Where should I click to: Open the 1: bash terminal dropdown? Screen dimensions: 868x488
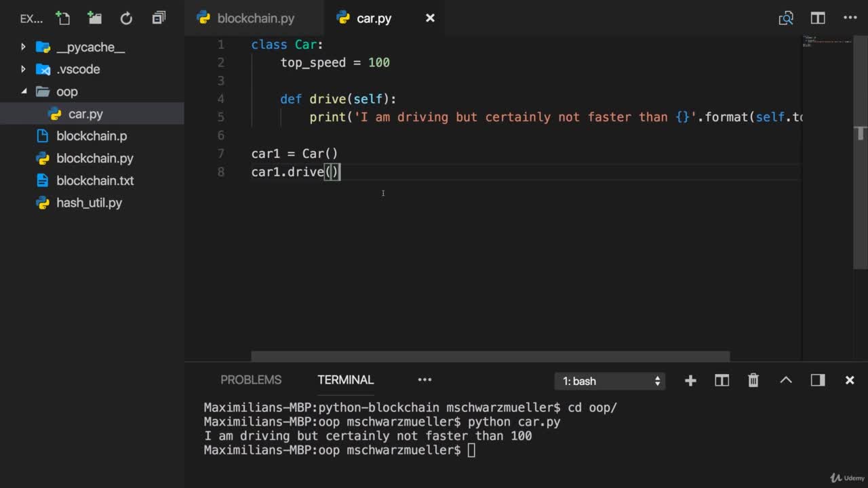(x=610, y=381)
